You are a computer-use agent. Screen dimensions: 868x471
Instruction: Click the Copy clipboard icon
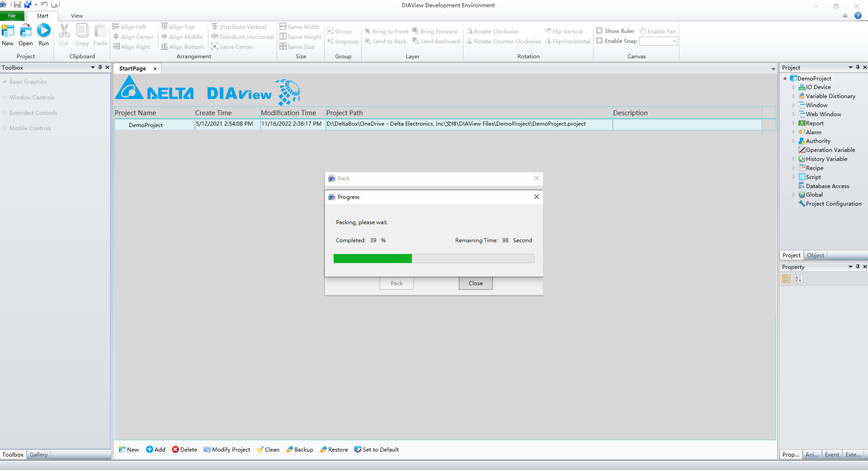tap(82, 31)
